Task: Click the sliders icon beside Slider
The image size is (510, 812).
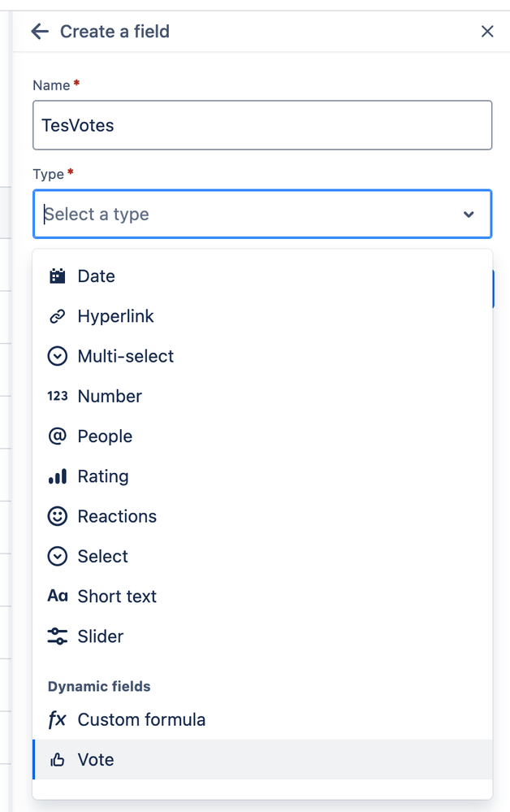Action: pos(57,636)
